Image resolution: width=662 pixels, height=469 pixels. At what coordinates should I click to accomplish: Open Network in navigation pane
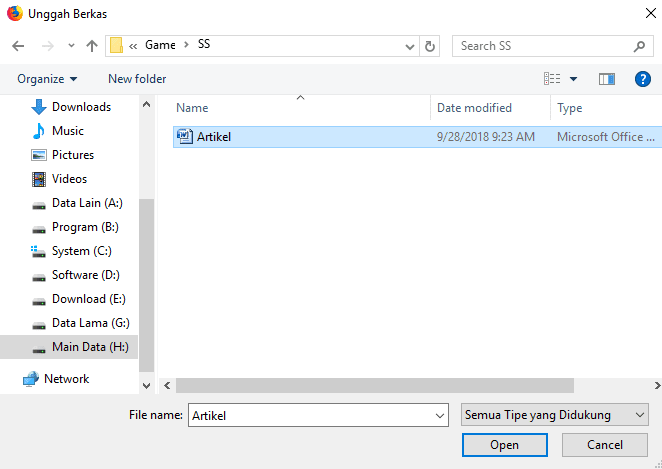click(x=66, y=379)
